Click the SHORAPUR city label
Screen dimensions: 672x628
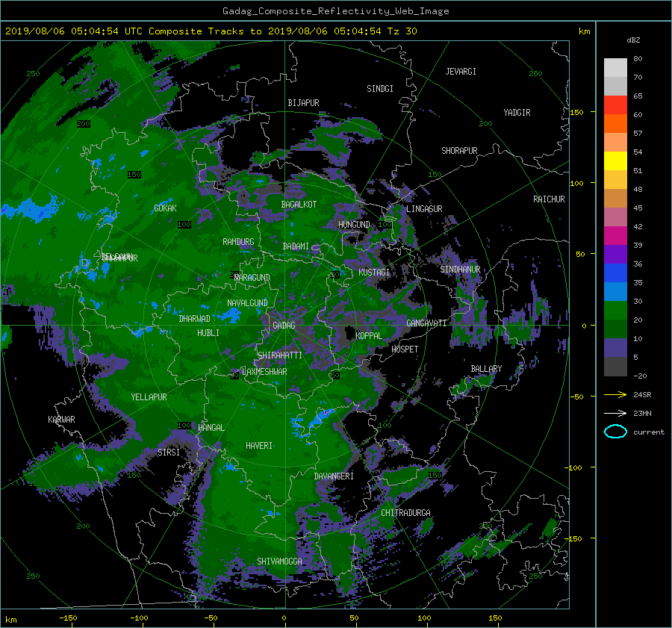tap(459, 151)
